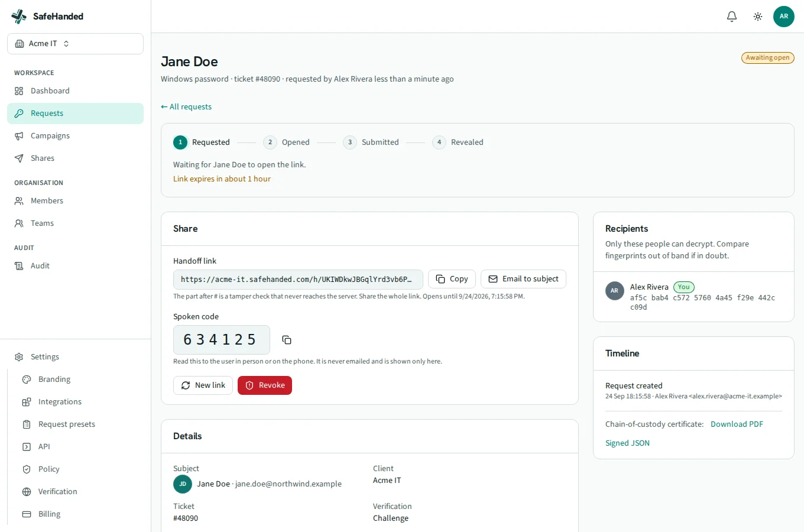The height and width of the screenshot is (532, 804).
Task: Open the Signed JSON link
Action: coord(627,443)
